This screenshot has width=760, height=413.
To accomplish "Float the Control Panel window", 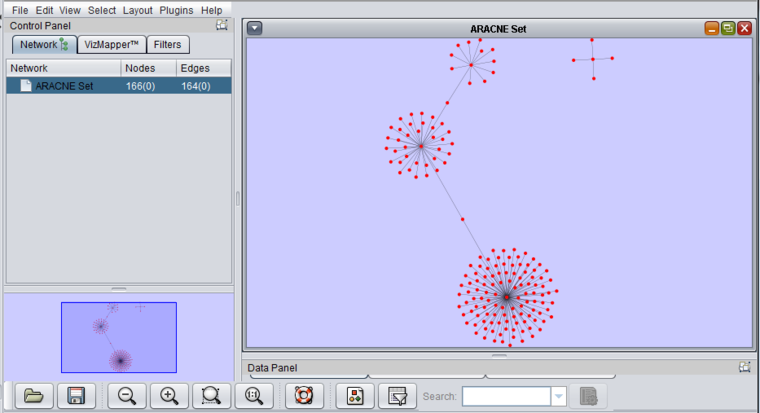I will tap(222, 25).
